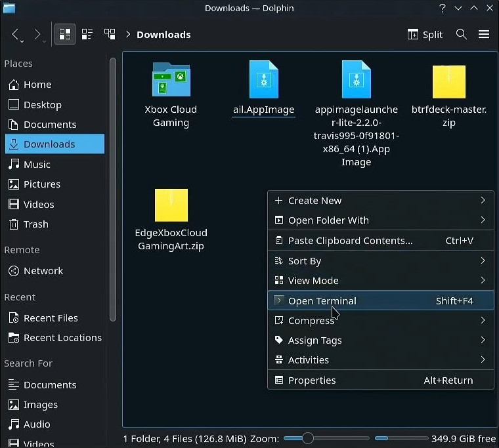
Task: Open Create New submenu
Action: tap(381, 201)
